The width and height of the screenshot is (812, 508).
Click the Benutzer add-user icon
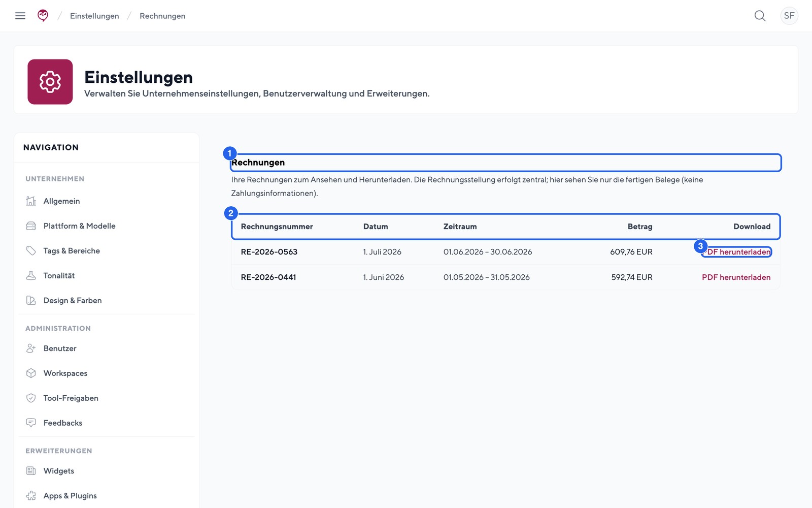click(x=31, y=348)
